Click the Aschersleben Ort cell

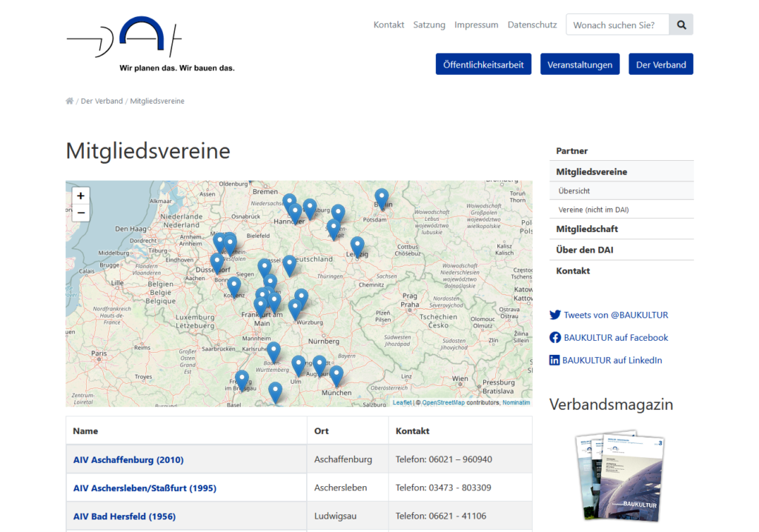coord(348,488)
